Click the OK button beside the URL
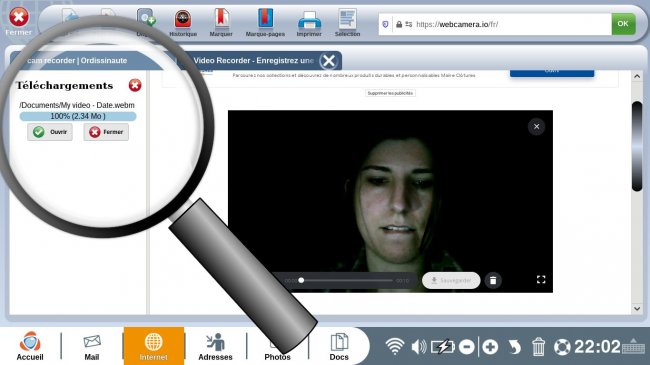This screenshot has width=650, height=365. click(623, 24)
